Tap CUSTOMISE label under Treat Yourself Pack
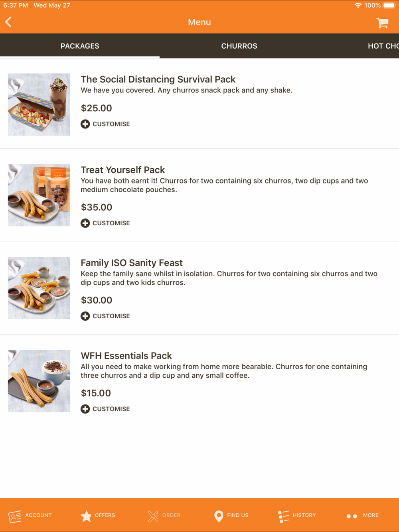This screenshot has width=399, height=532. [111, 223]
